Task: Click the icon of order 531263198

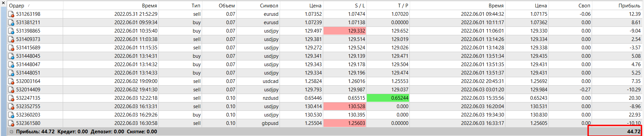Action: (11, 14)
